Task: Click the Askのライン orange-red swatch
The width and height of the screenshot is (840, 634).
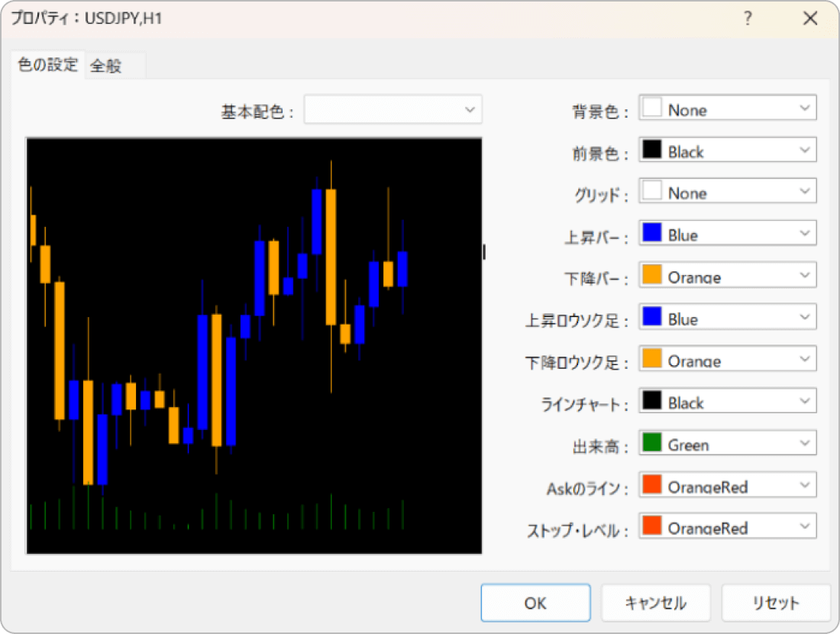Action: pyautogui.click(x=652, y=484)
